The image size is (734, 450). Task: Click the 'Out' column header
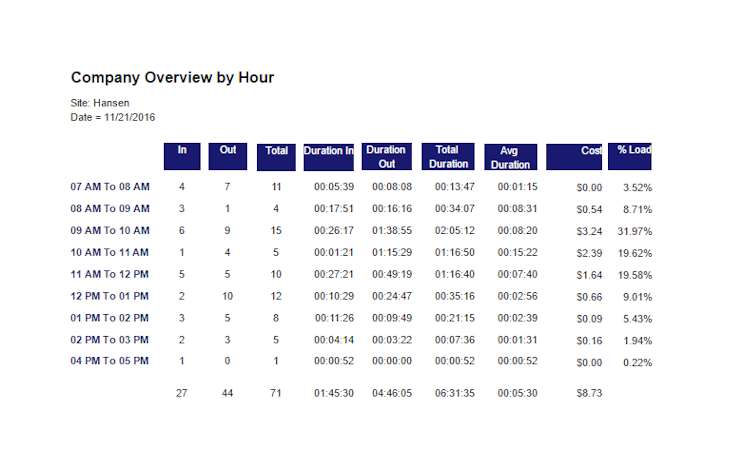(x=228, y=156)
